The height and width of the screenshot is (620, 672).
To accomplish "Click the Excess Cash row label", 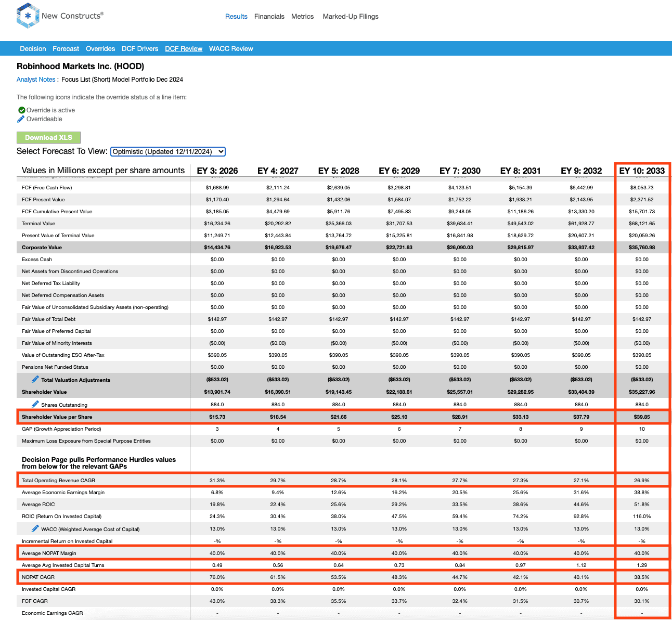I will (x=37, y=260).
